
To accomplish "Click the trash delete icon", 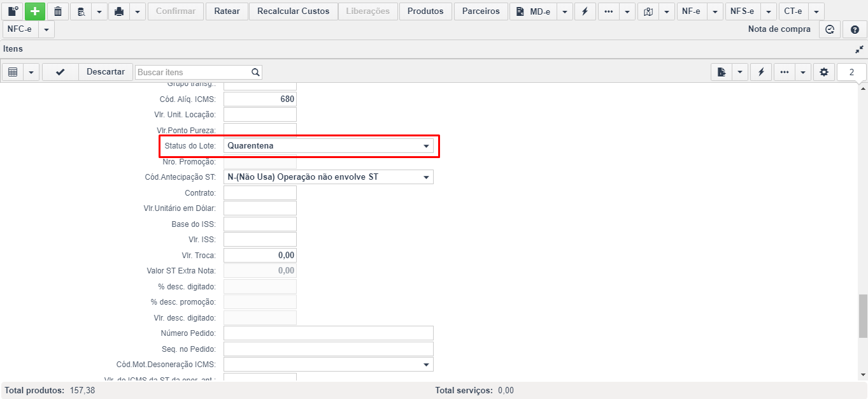I will (x=58, y=11).
